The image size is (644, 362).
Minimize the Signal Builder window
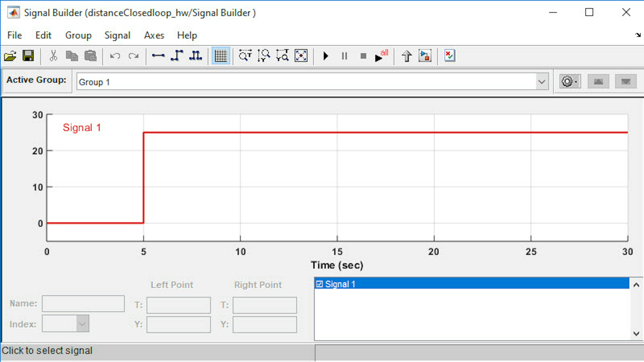point(553,12)
